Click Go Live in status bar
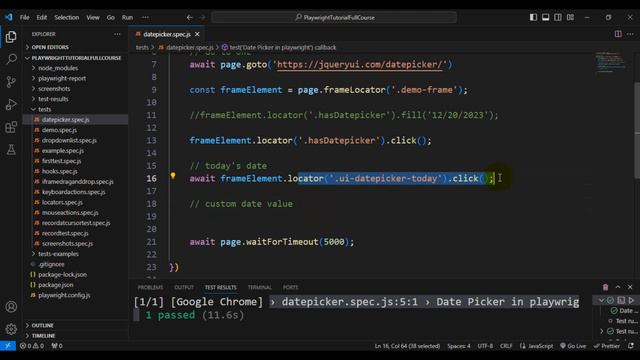Image resolution: width=640 pixels, height=360 pixels. click(x=573, y=346)
